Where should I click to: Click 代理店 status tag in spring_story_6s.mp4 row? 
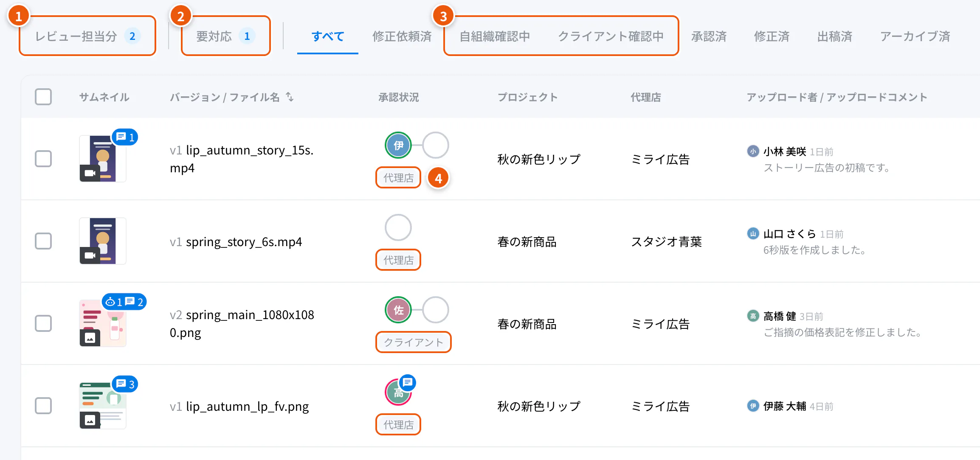pos(398,260)
